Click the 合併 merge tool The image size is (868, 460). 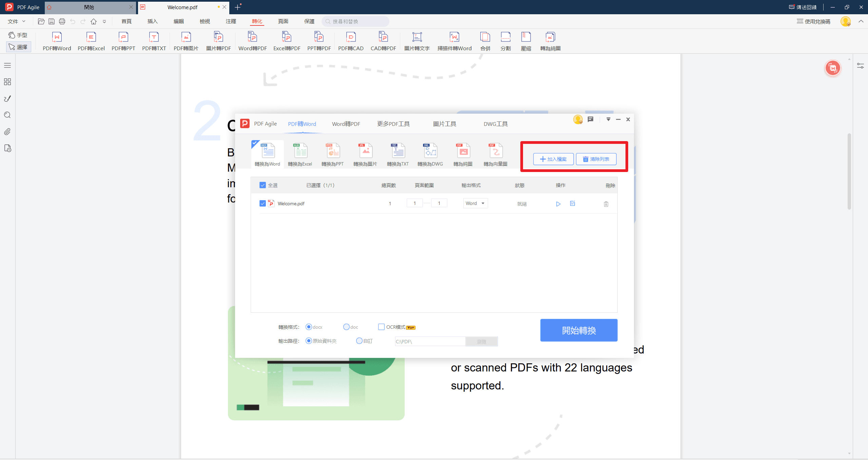(485, 41)
